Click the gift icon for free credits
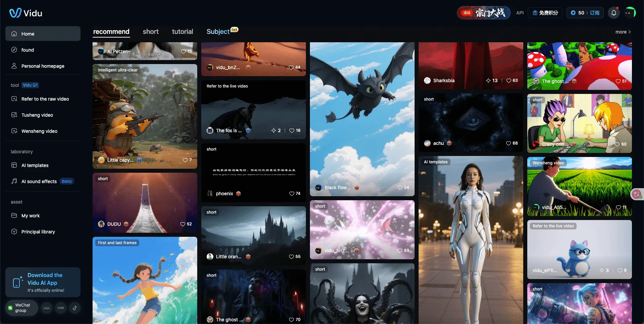Screen dimensions: 644x324 click(x=535, y=13)
